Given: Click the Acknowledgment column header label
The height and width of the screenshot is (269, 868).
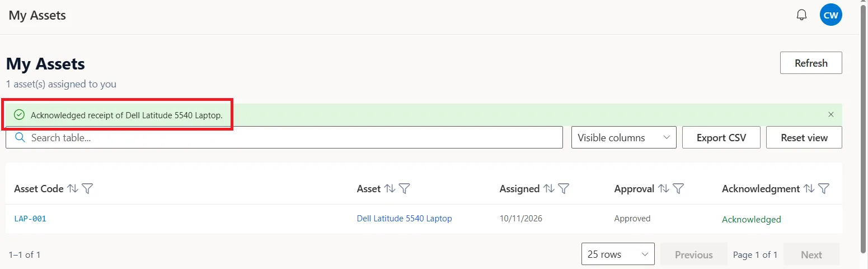Looking at the screenshot, I should 761,189.
